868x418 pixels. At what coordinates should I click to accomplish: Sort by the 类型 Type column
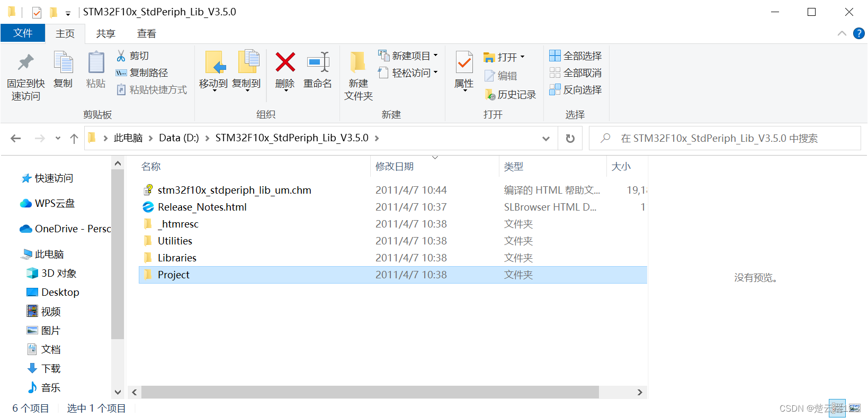pyautogui.click(x=514, y=167)
